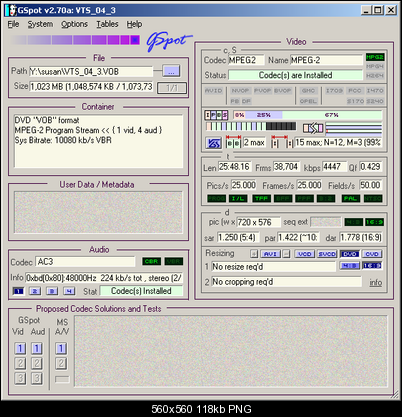
Task: Click the consecutive B-frames icon by '2 max'
Action: (x=233, y=142)
